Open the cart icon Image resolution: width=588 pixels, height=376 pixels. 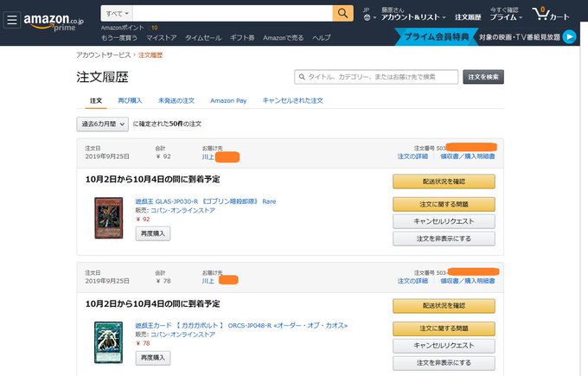click(x=551, y=14)
